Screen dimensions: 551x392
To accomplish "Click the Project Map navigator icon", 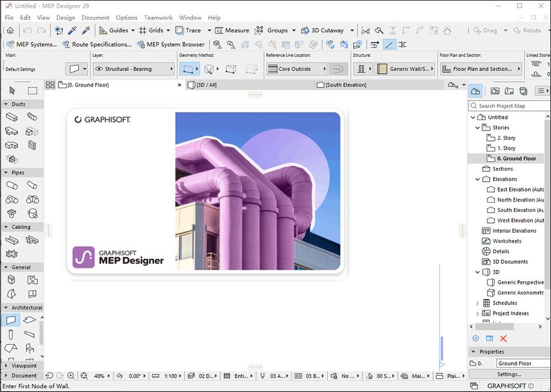I will point(476,91).
